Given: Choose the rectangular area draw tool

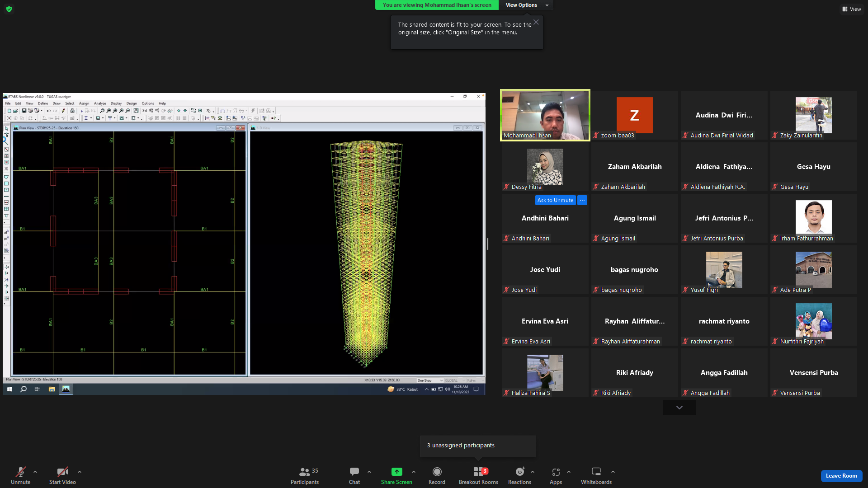Looking at the screenshot, I should click(6, 183).
